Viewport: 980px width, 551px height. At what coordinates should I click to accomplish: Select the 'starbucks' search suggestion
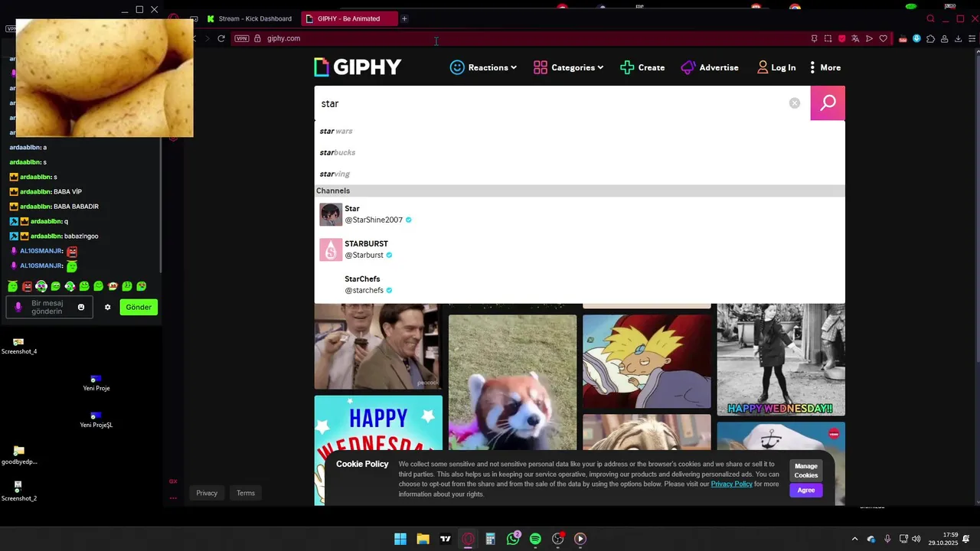(338, 152)
